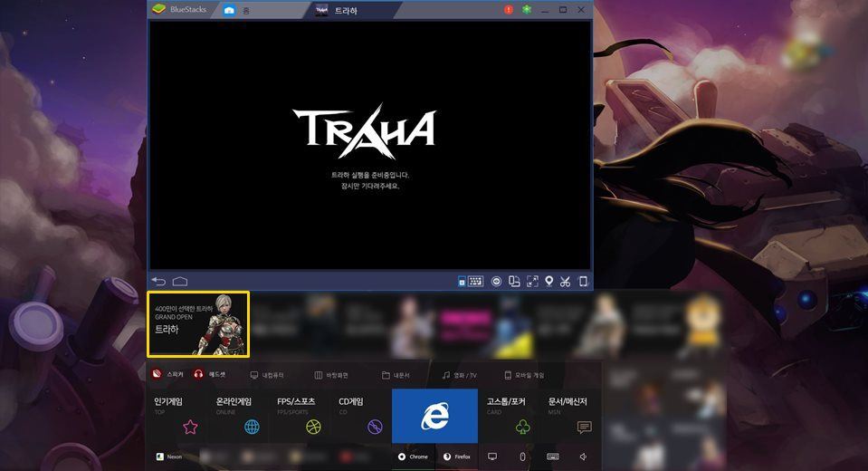868x471 pixels.
Task: Open the 고스톱/포커 CARD category
Action: click(510, 416)
